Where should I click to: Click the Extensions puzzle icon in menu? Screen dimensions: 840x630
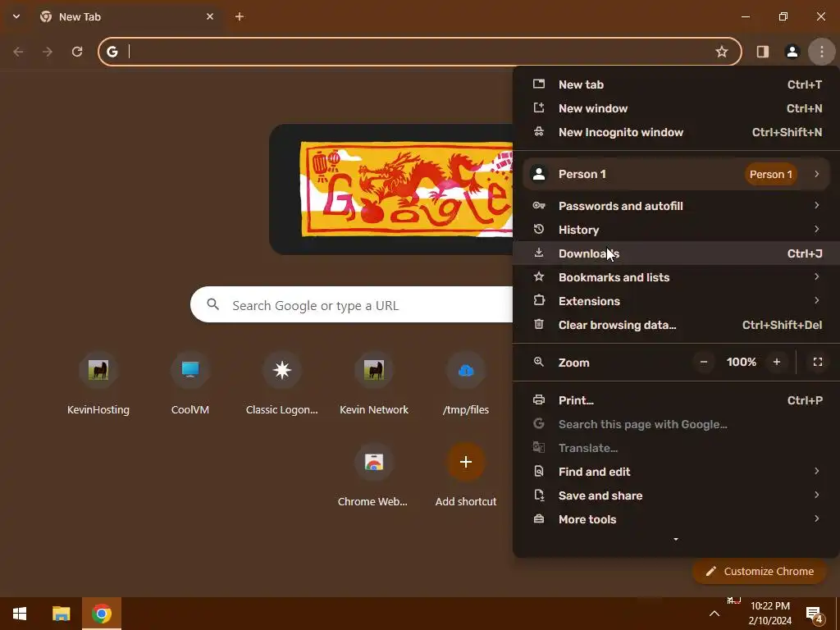(539, 300)
